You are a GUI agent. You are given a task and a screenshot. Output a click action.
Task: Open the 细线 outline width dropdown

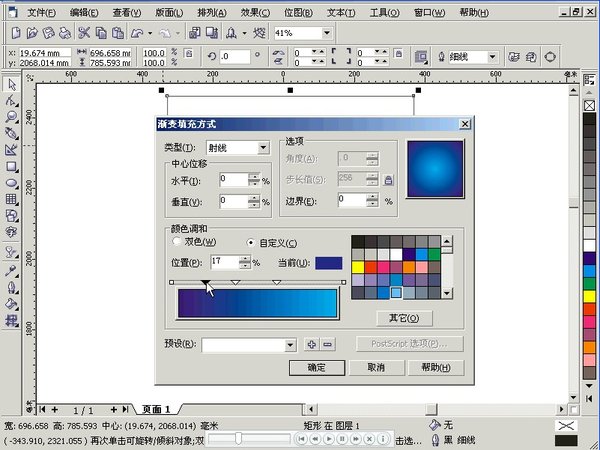[x=492, y=57]
